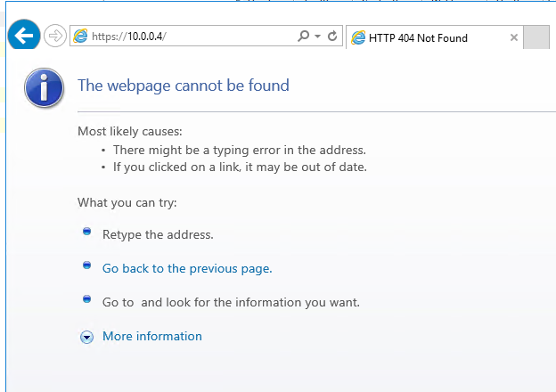Open the address bar autocomplete dropdown arrow
The width and height of the screenshot is (556, 392).
click(317, 37)
